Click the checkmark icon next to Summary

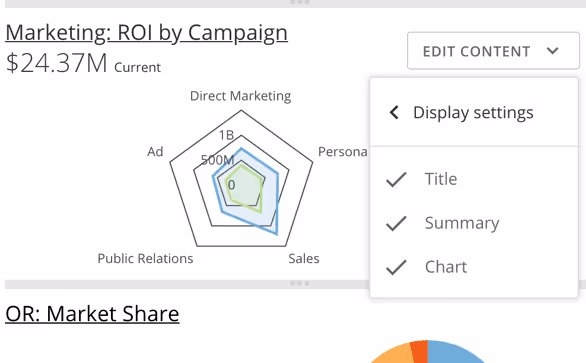(x=396, y=223)
